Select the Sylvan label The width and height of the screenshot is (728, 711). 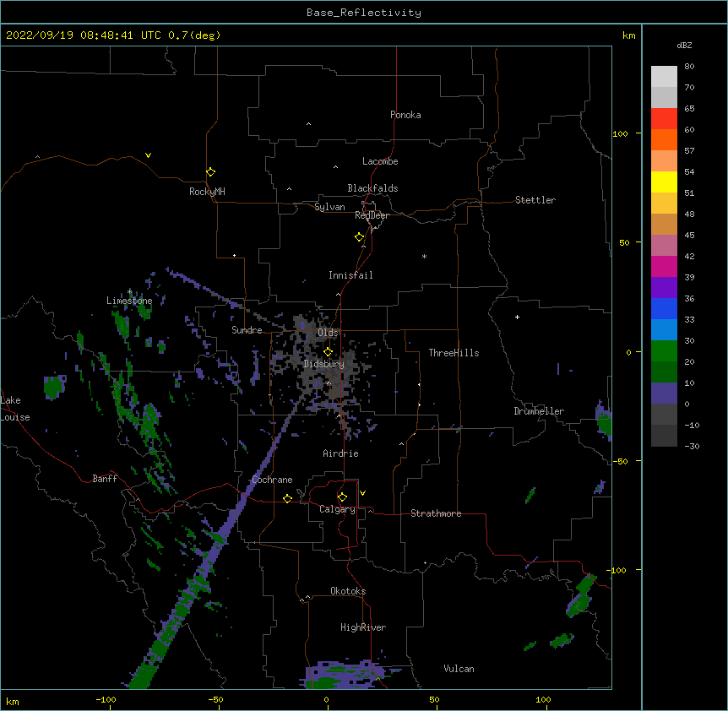pyautogui.click(x=329, y=207)
